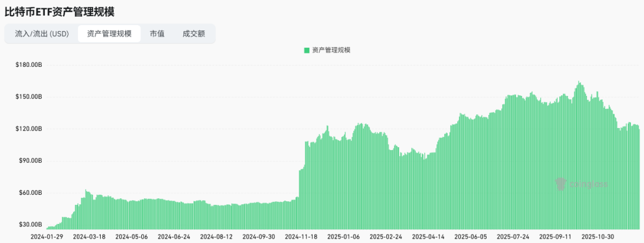
Task: Toggle the 资产管理规模 legend series label
Action: (x=331, y=51)
